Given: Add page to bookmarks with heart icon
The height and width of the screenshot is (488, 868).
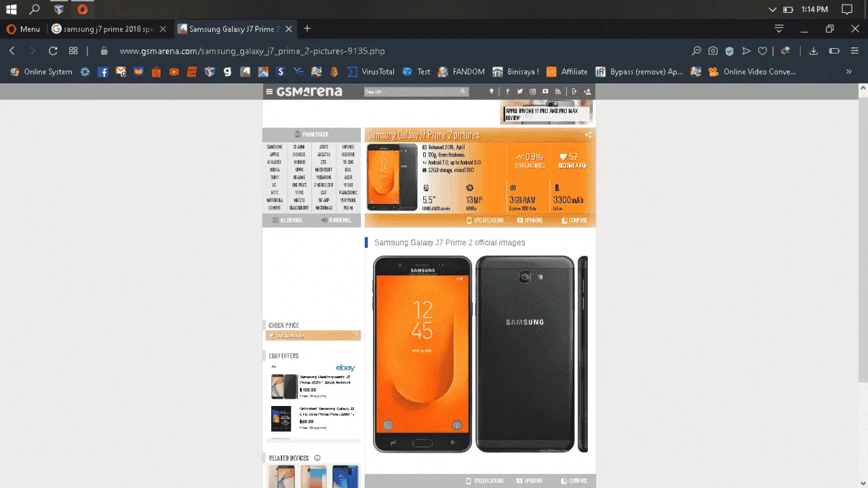Looking at the screenshot, I should point(763,51).
